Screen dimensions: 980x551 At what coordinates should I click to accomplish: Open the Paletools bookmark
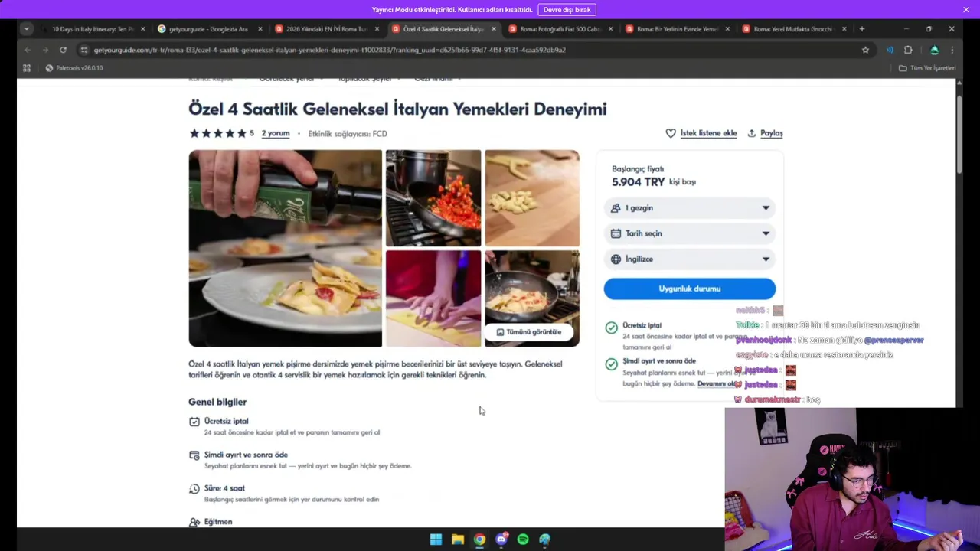point(73,68)
